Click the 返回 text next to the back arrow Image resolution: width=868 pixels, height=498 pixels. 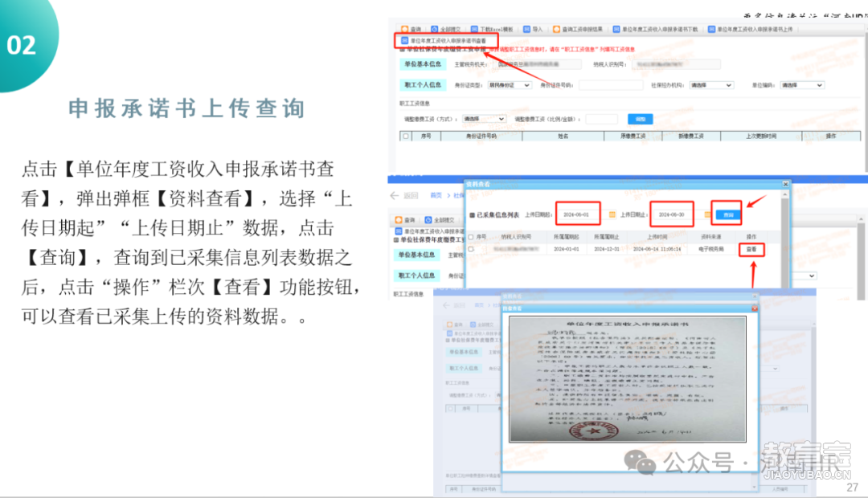(x=411, y=195)
